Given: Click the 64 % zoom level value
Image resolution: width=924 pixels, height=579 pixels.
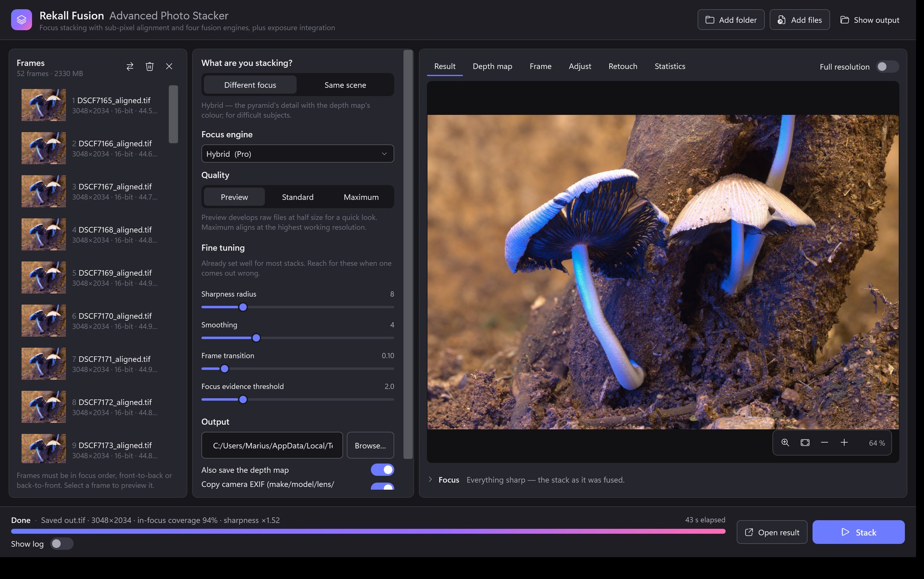Looking at the screenshot, I should click(x=876, y=443).
